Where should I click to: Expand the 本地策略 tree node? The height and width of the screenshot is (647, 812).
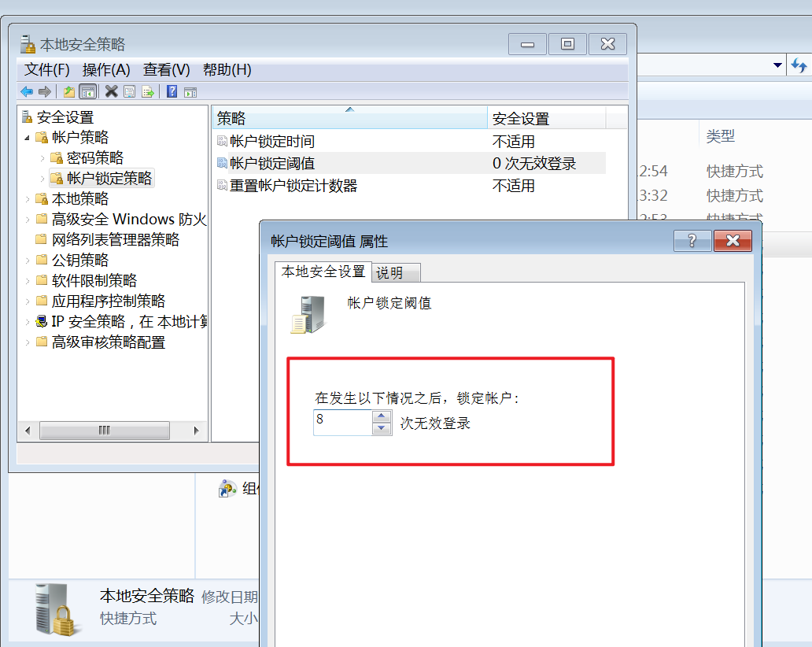(28, 199)
